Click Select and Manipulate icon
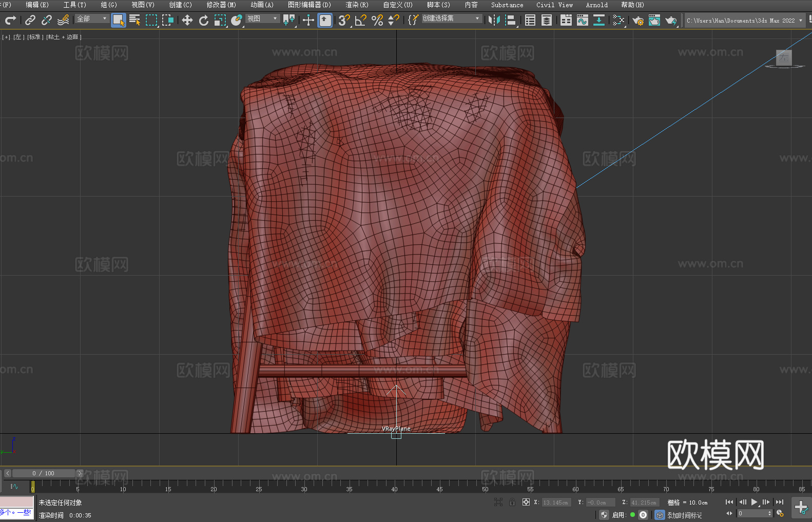 (308, 20)
